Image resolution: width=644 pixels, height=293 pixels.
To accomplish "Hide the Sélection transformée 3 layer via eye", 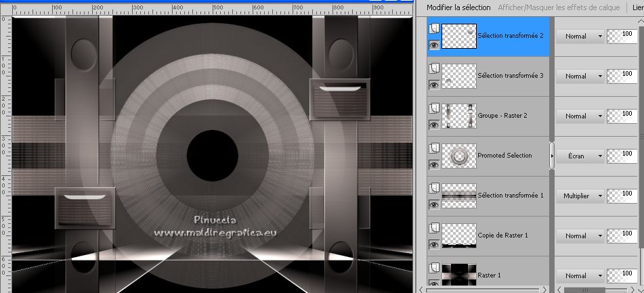I will 434,85.
